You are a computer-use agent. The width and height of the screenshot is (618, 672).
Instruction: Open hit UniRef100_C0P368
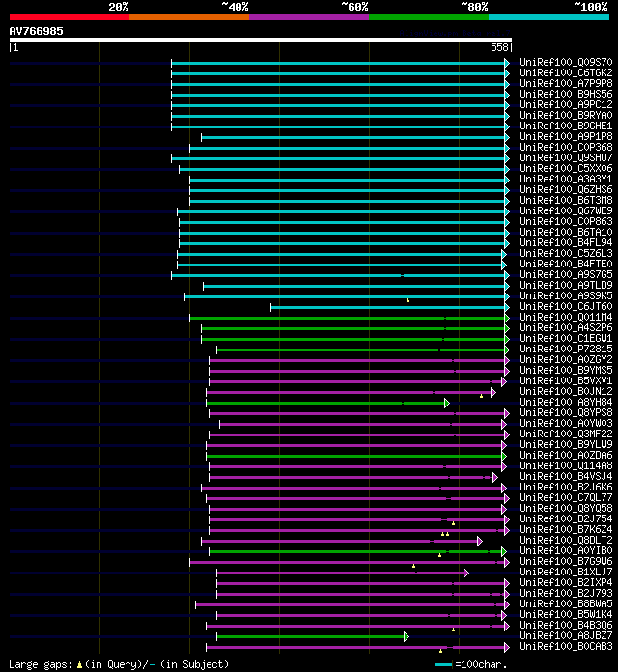566,148
